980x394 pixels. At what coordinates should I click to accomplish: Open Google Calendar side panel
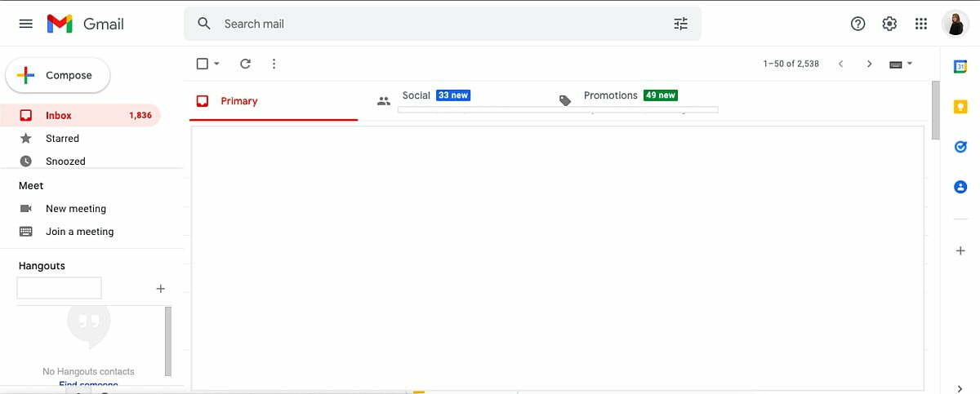coord(960,67)
